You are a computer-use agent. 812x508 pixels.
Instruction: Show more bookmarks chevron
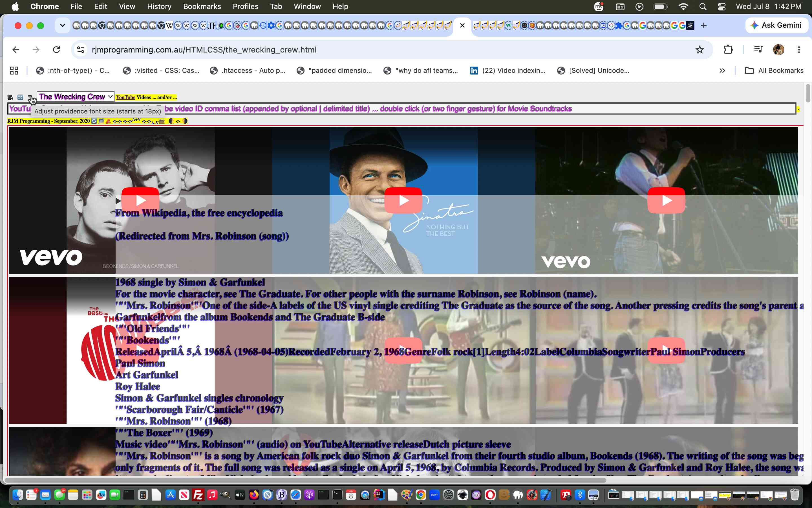click(722, 71)
